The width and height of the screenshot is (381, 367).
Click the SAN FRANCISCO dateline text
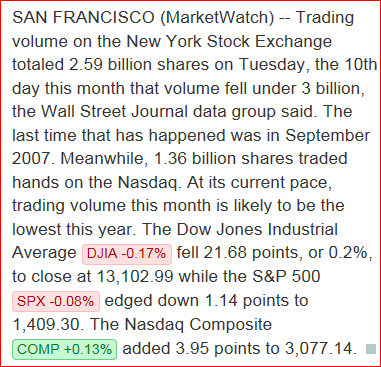tap(83, 17)
